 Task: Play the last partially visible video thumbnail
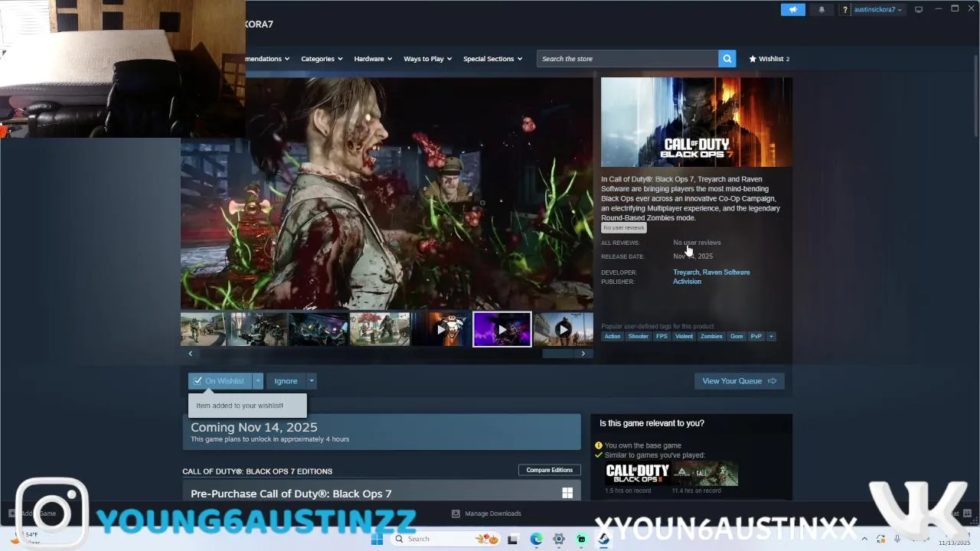[x=563, y=330]
